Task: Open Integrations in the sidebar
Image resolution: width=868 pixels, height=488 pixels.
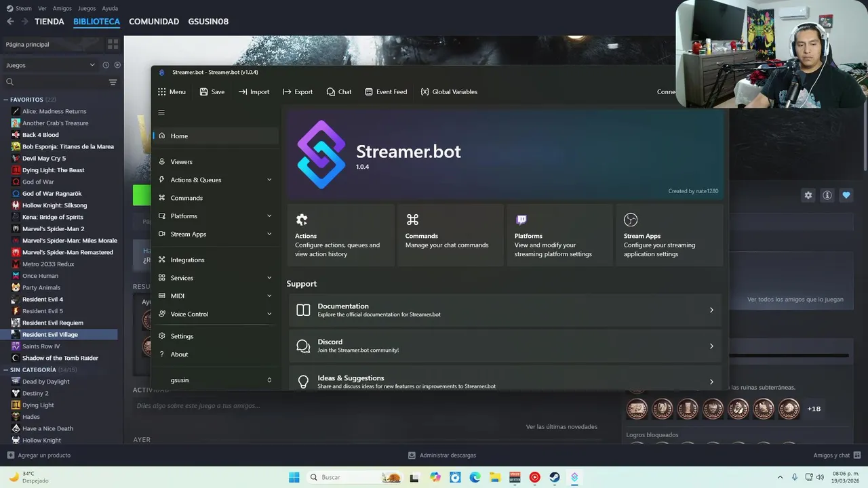Action: (x=216, y=260)
